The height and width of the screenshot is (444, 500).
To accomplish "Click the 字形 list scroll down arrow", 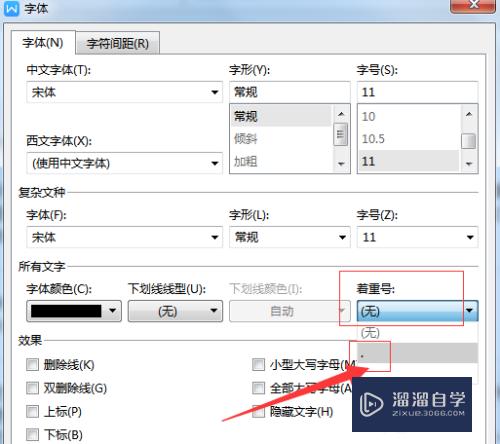I will click(x=341, y=164).
